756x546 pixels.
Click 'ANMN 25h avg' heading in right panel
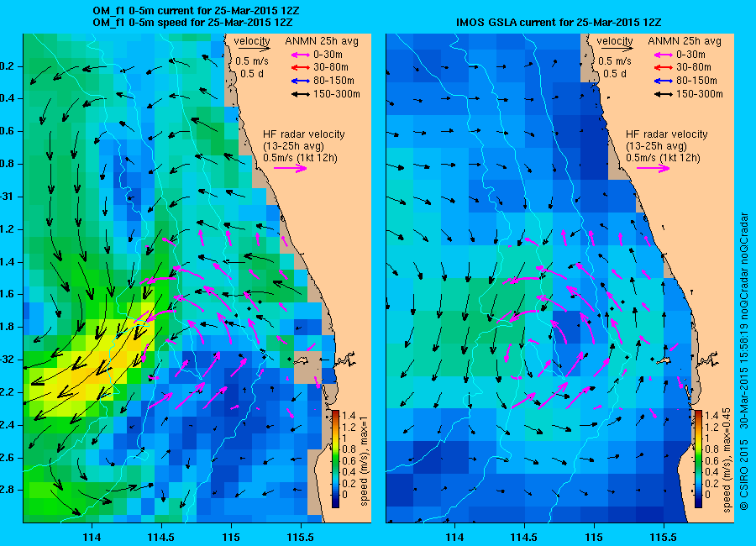(685, 41)
